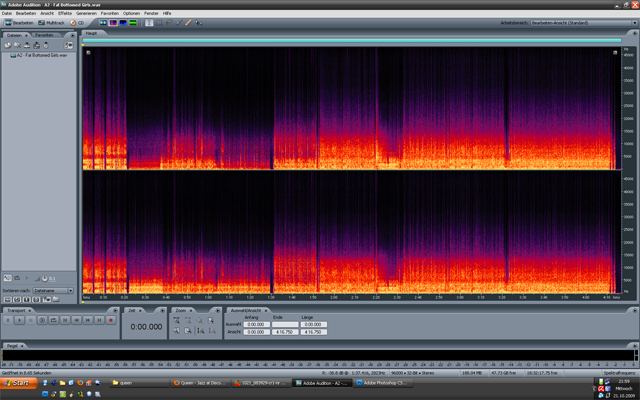Close selected file in Dateien panel
The width and height of the screenshot is (640, 400).
(x=18, y=45)
